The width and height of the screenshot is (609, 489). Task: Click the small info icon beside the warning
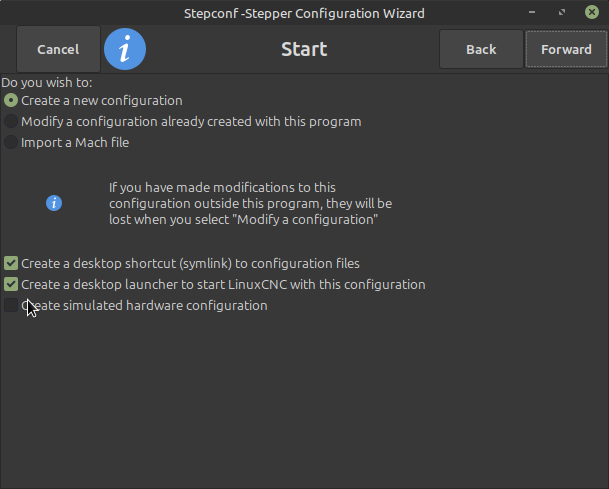pyautogui.click(x=54, y=203)
